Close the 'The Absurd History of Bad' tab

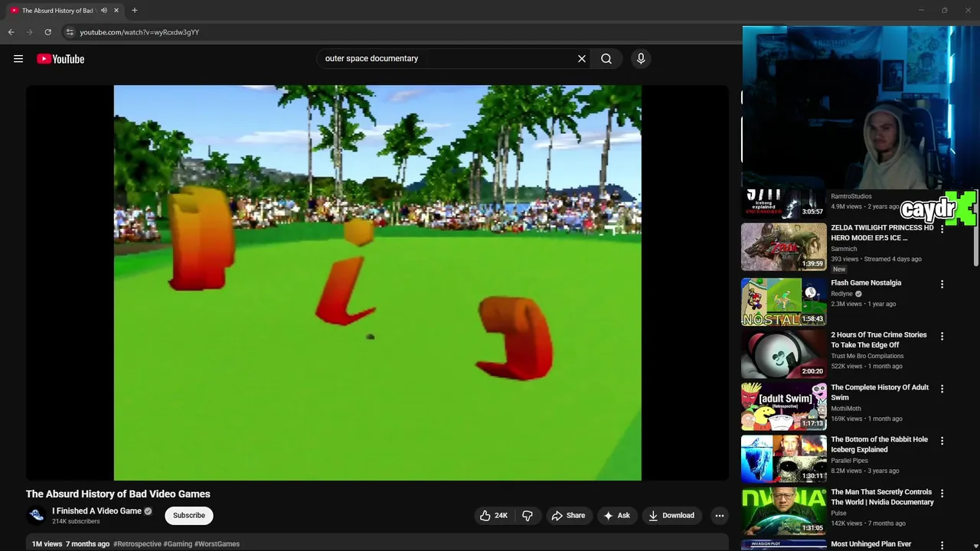[x=116, y=10]
